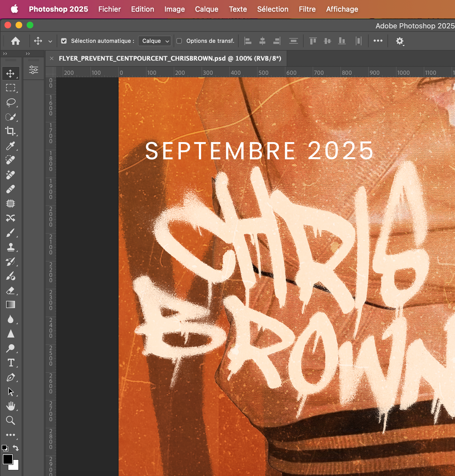
Task: Expand the toolbox with double-arrow
Action: point(5,53)
